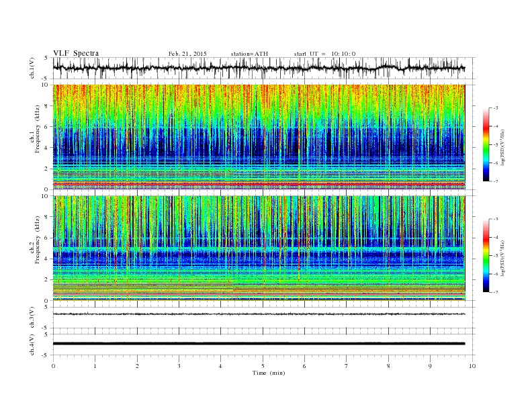The height and width of the screenshot is (411, 532).
Task: Click the "station=ATH" header label
Action: tap(249, 54)
